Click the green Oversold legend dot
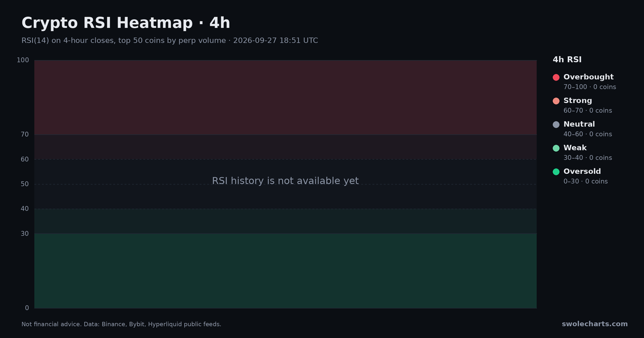The image size is (644, 338). click(556, 172)
